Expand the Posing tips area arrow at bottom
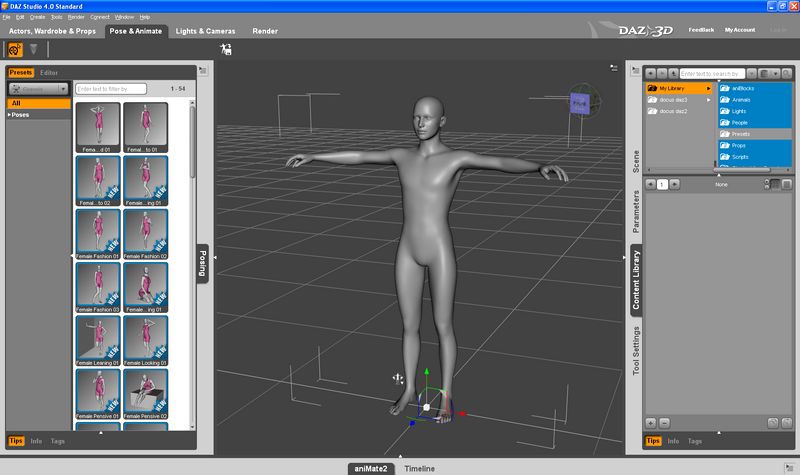This screenshot has height=475, width=800. 101,433
